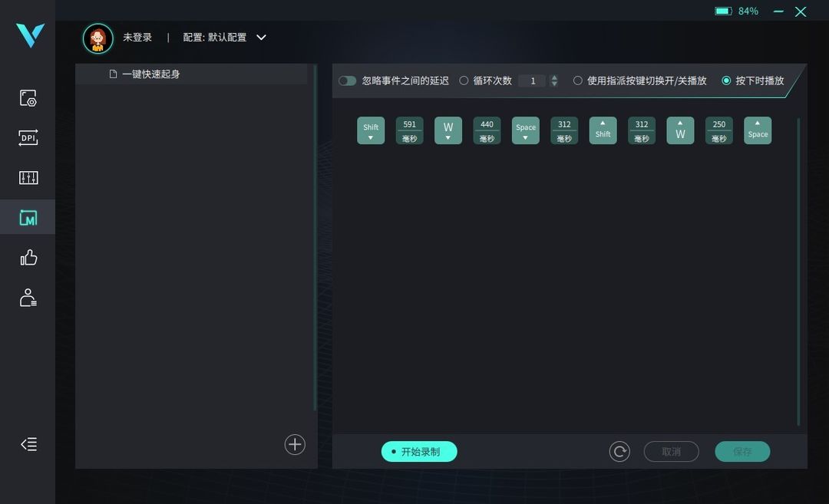Image resolution: width=829 pixels, height=504 pixels.
Task: Collapse the sidebar with the list-arrow icon
Action: point(28,444)
